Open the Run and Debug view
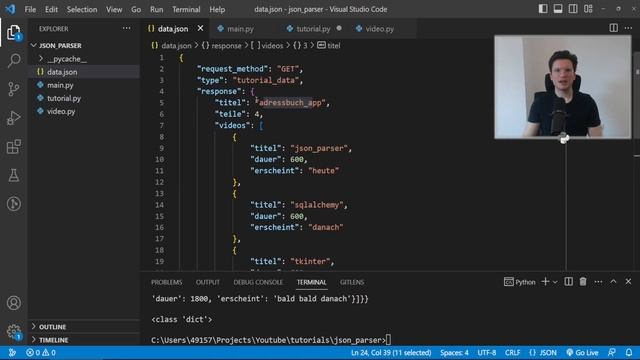The width and height of the screenshot is (640, 360). [13, 118]
